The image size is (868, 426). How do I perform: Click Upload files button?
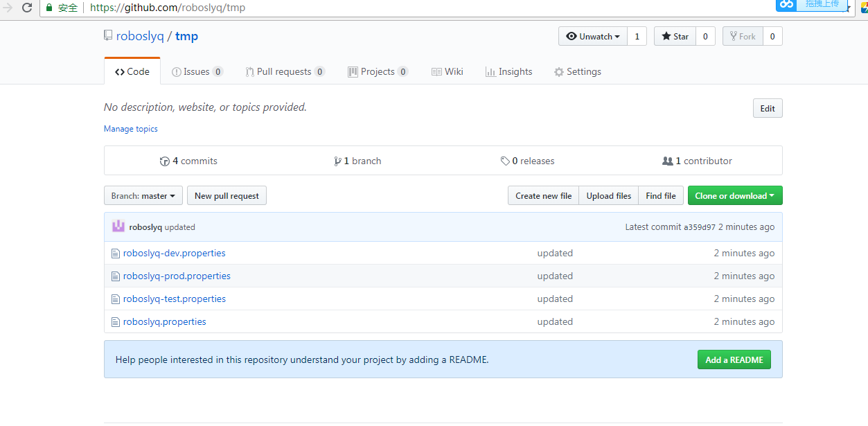coord(609,196)
